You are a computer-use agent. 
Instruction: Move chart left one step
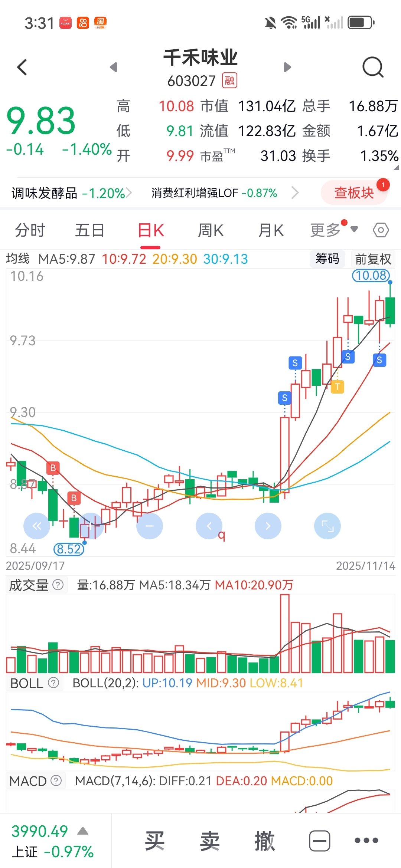point(209,526)
